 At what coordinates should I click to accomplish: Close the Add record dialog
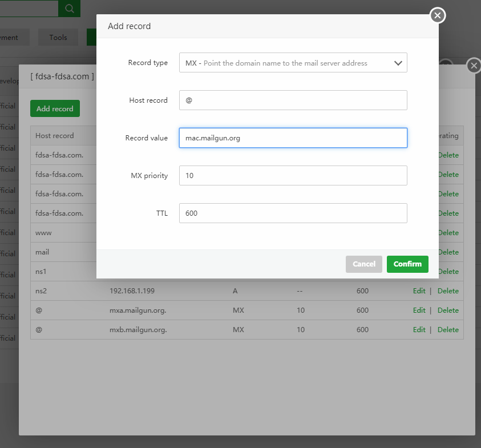[437, 15]
